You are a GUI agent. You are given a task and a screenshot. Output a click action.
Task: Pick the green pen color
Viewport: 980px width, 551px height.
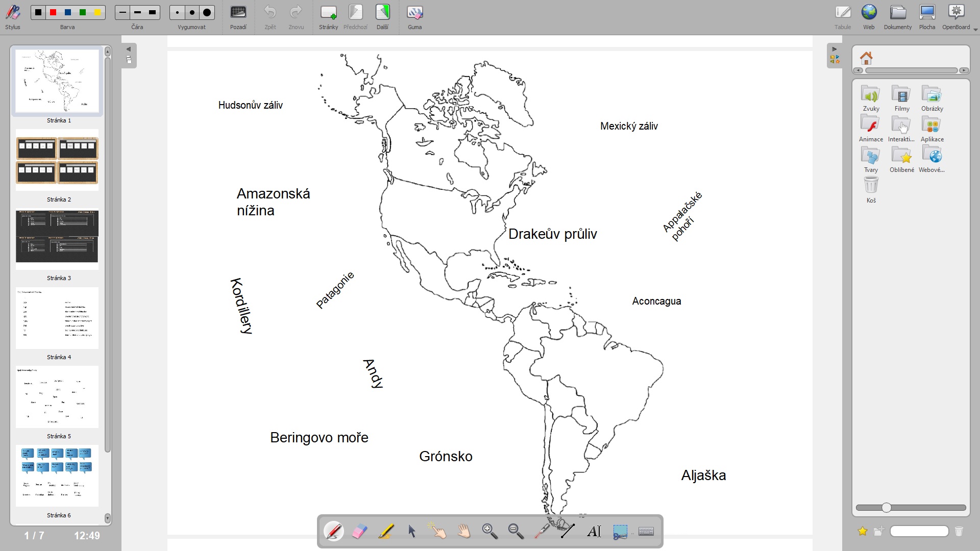pyautogui.click(x=83, y=12)
